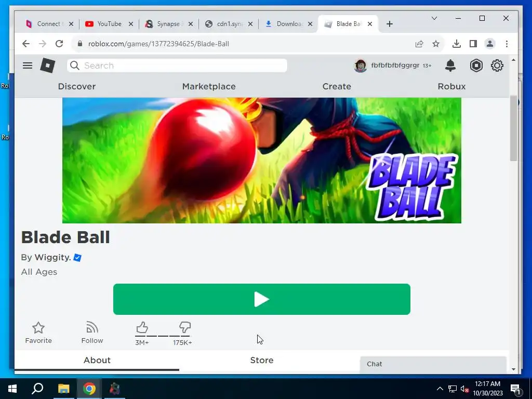Open the Robux balance icon

click(x=476, y=65)
